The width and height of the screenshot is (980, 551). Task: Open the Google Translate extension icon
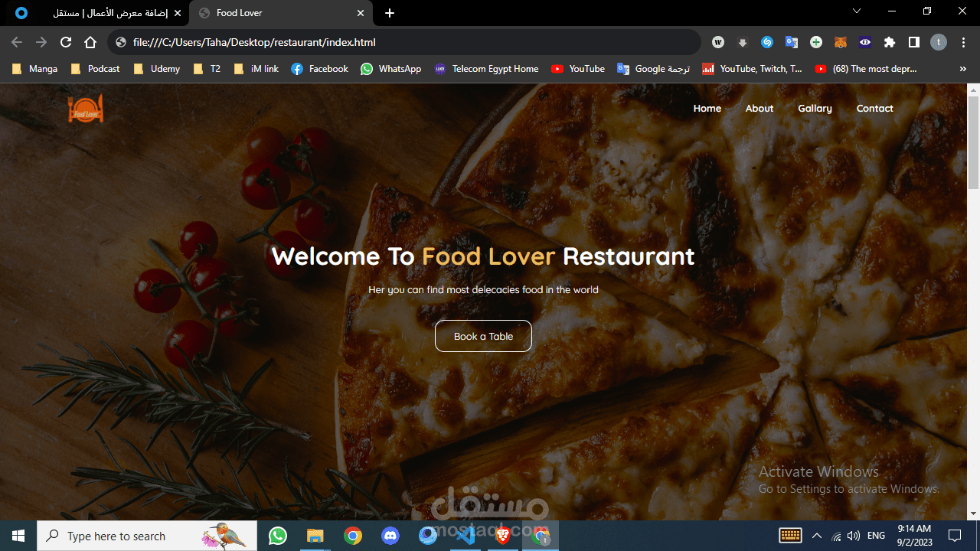(792, 42)
